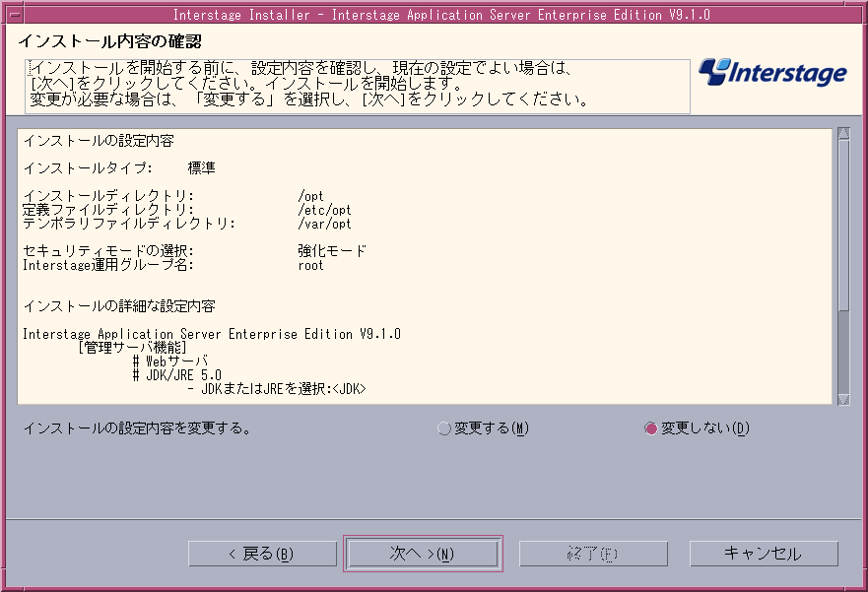
Task: Click the インストールの詳細な設定内容 heading
Action: 119,306
